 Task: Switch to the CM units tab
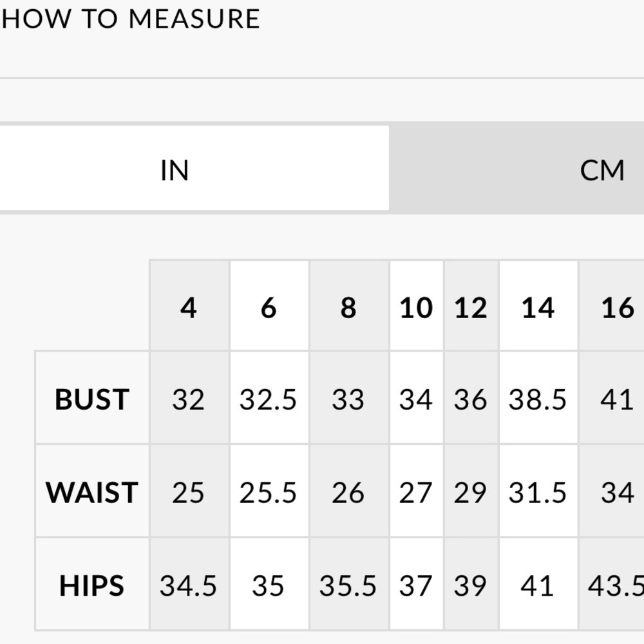tap(516, 167)
